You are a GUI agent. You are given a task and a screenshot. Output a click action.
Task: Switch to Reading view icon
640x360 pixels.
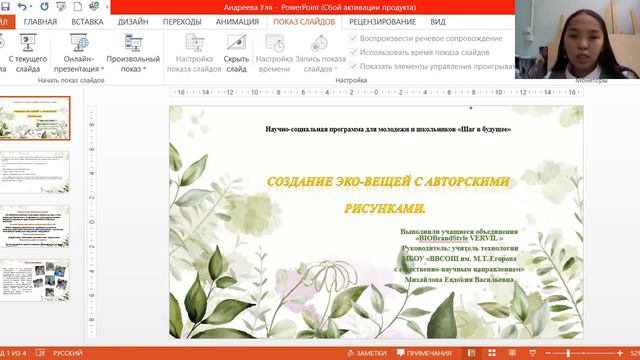tap(512, 353)
